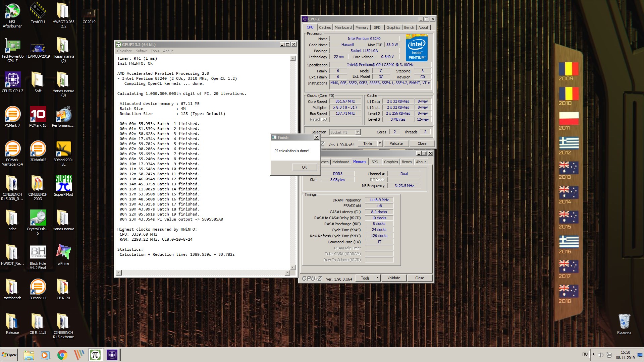Image resolution: width=644 pixels, height=362 pixels.
Task: Open Tools menu in GPUPI
Action: pos(155,51)
